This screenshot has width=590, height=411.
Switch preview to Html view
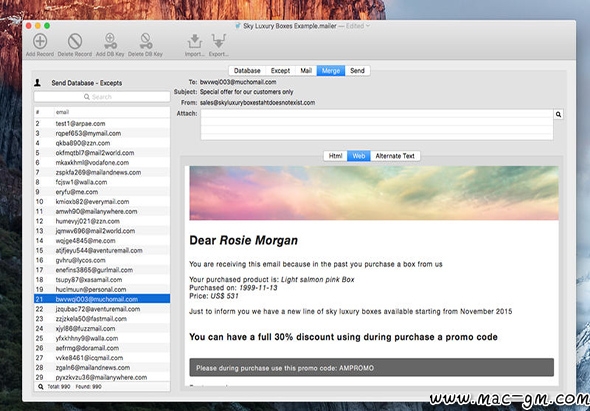point(335,156)
